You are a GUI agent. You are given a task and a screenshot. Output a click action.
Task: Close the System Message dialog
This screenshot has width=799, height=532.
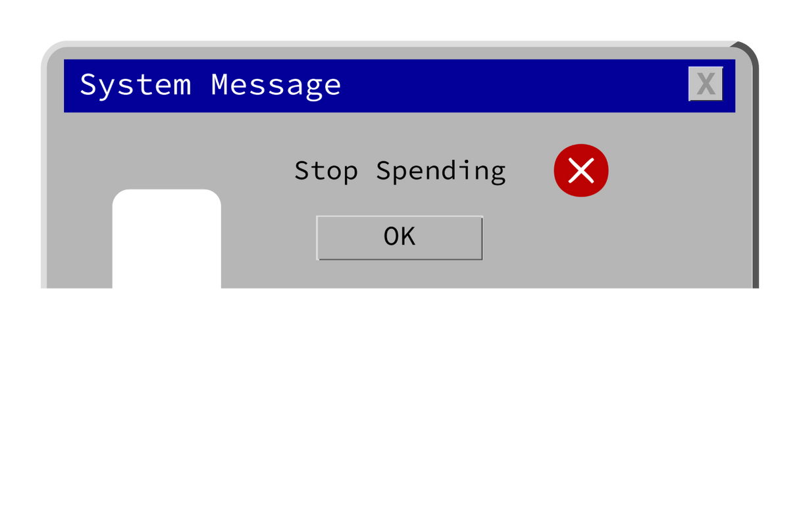[x=706, y=84]
